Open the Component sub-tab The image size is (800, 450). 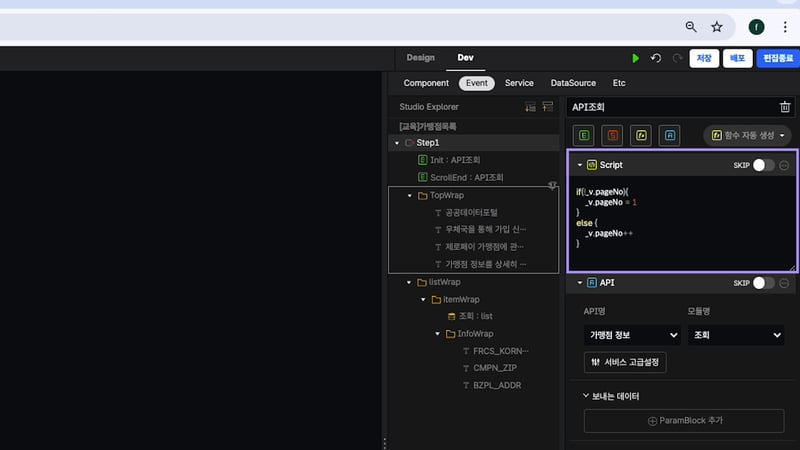click(x=426, y=83)
